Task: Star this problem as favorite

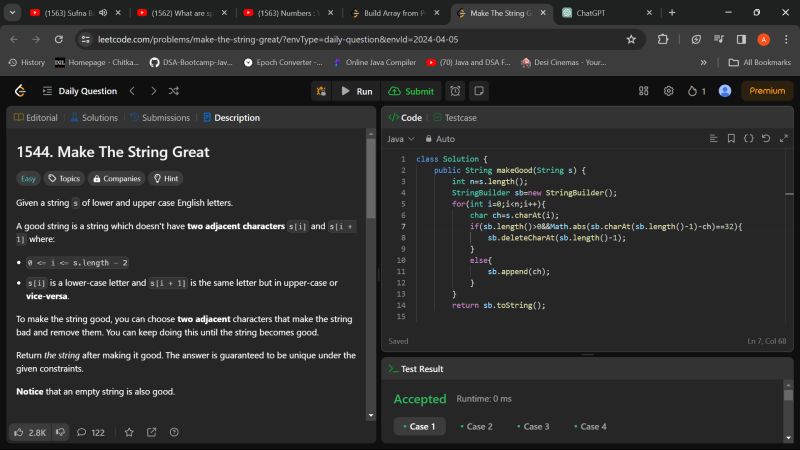Action: click(128, 432)
